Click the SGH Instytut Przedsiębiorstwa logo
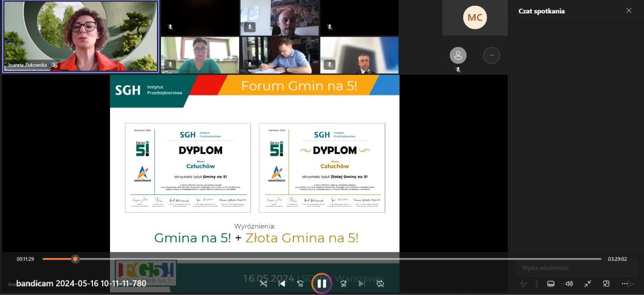 (148, 90)
